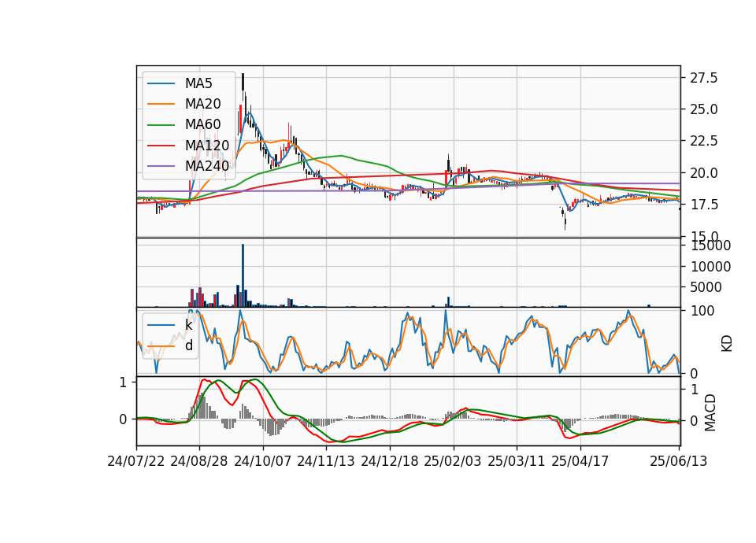
Task: Click the 25/02/03 date tick label
Action: coord(453,461)
